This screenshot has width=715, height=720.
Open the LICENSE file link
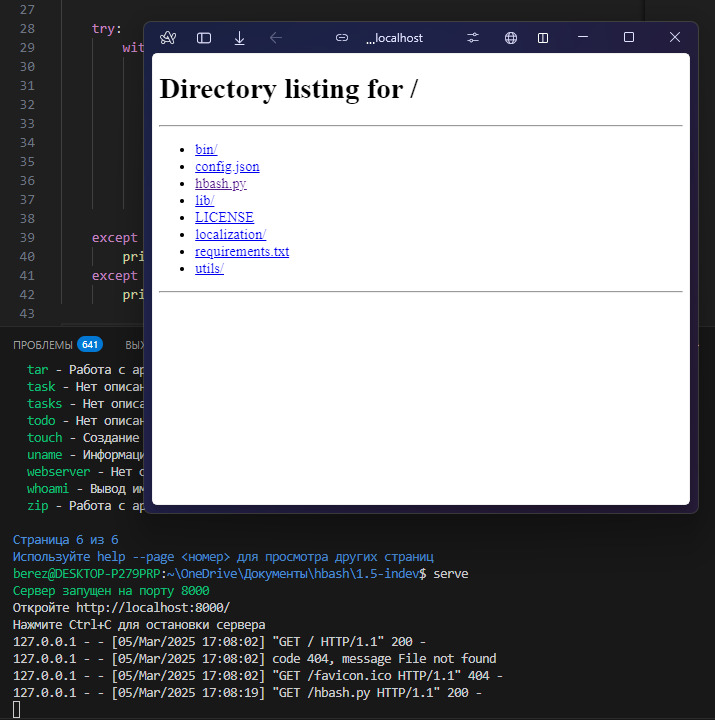coord(224,217)
